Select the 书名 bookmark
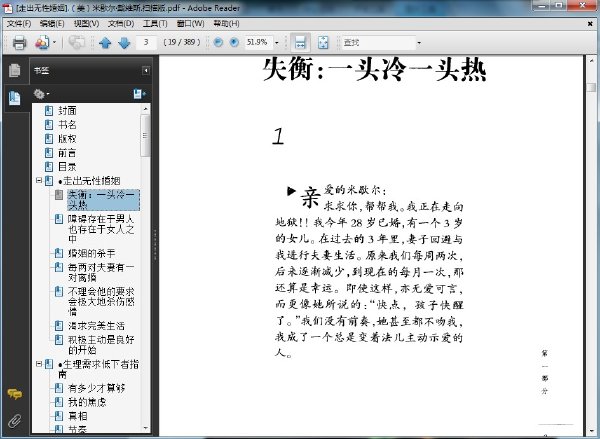Image resolution: width=600 pixels, height=439 pixels. [x=67, y=125]
